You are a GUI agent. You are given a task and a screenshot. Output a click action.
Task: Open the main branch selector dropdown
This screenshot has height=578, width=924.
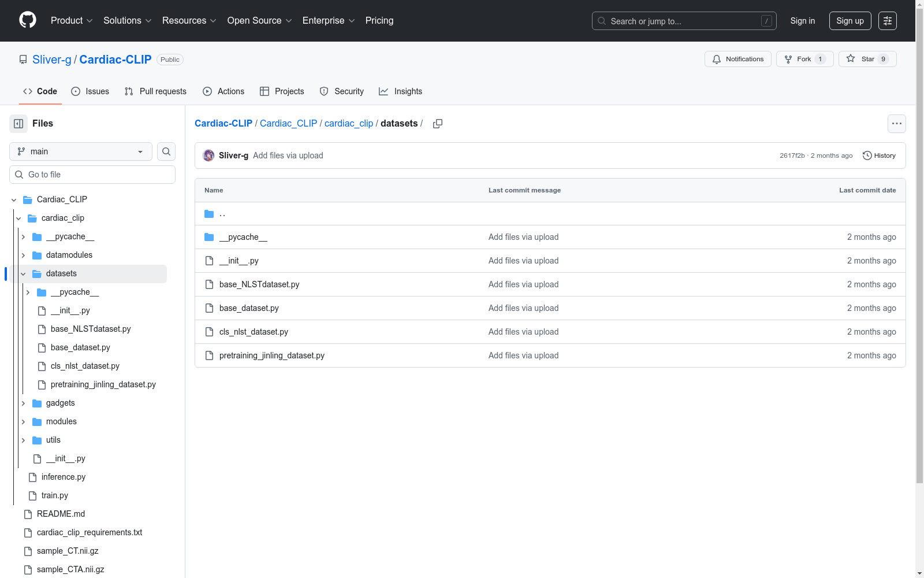pos(81,151)
